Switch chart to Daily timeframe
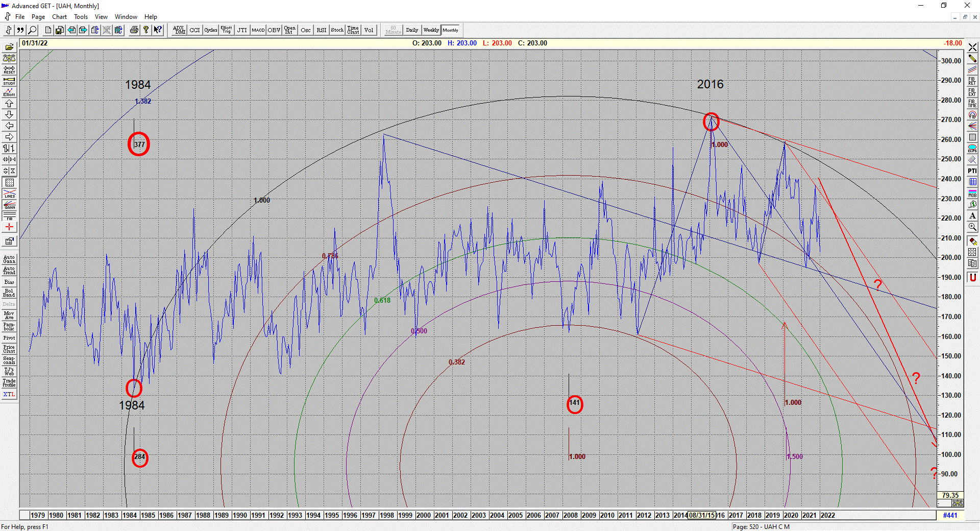This screenshot has width=980, height=531. 412,30
